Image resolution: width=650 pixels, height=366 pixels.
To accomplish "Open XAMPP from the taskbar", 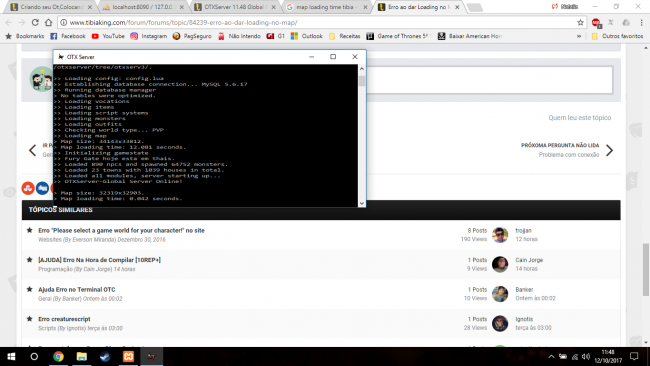I will (129, 356).
